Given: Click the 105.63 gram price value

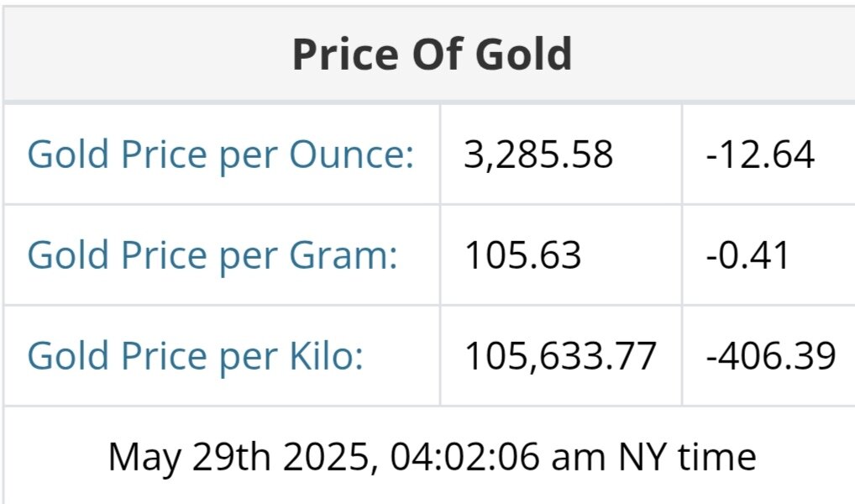Looking at the screenshot, I should [522, 256].
